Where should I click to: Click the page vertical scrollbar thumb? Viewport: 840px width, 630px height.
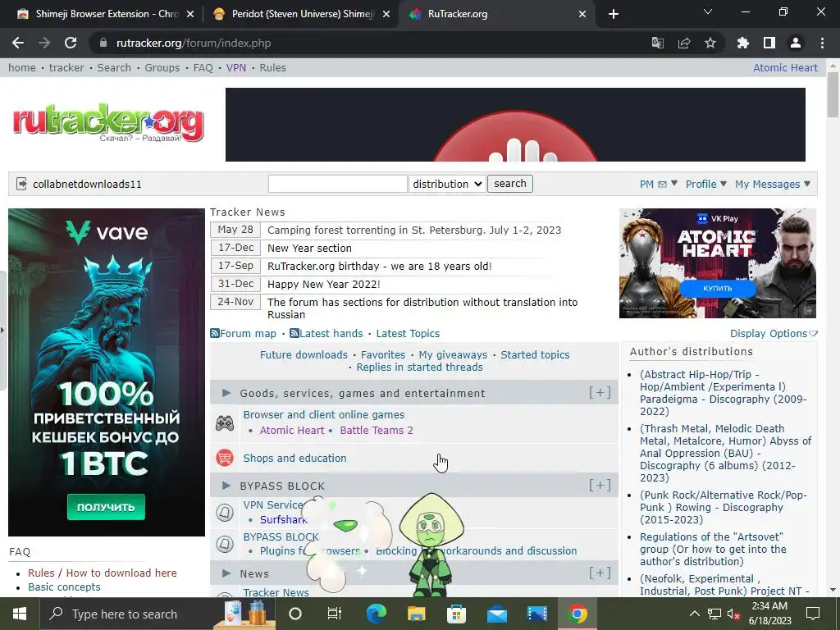[x=833, y=94]
